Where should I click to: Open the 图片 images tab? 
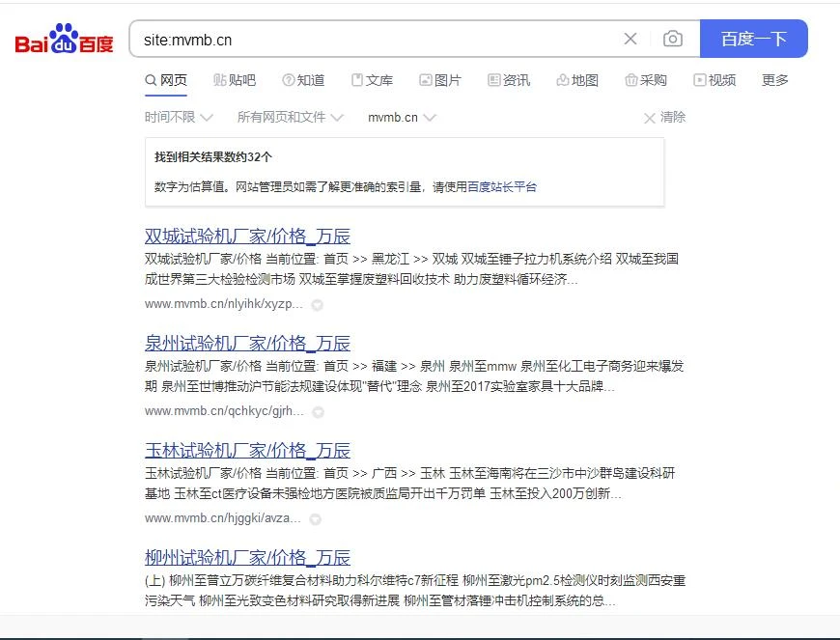[440, 80]
